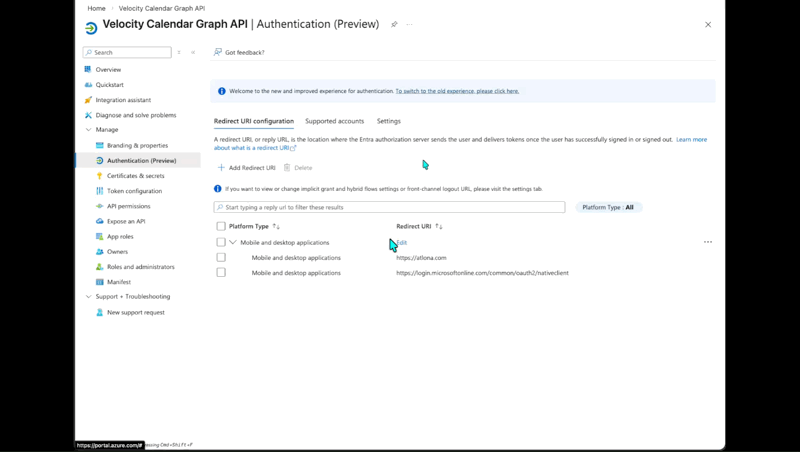Click the API permissions icon
The width and height of the screenshot is (800, 452).
[x=99, y=206]
